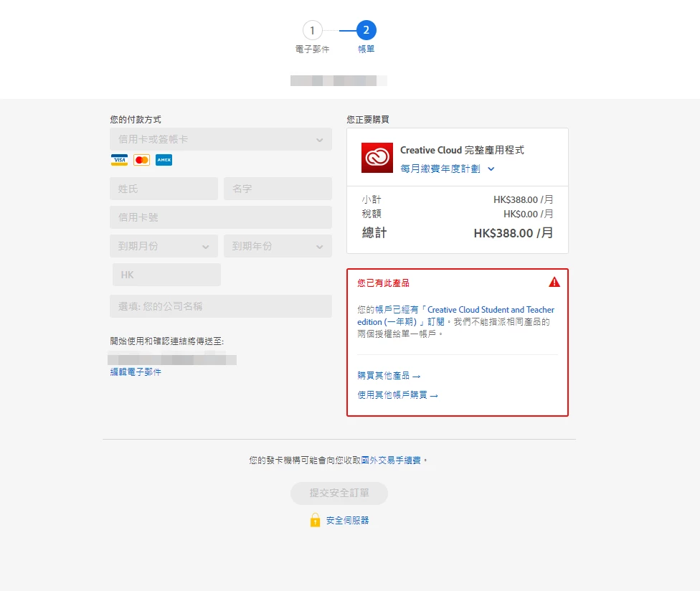Click the 您正要購買 heading
Viewport: 700px width, 591px height.
click(368, 120)
